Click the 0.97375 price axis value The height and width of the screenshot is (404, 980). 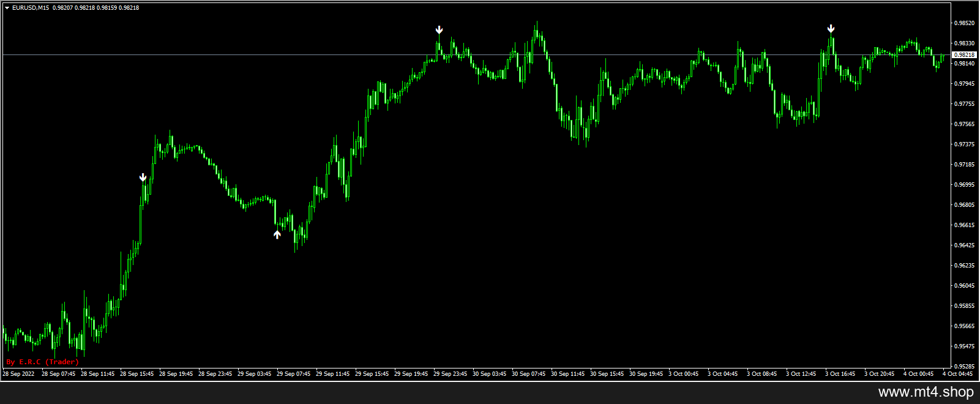[965, 144]
